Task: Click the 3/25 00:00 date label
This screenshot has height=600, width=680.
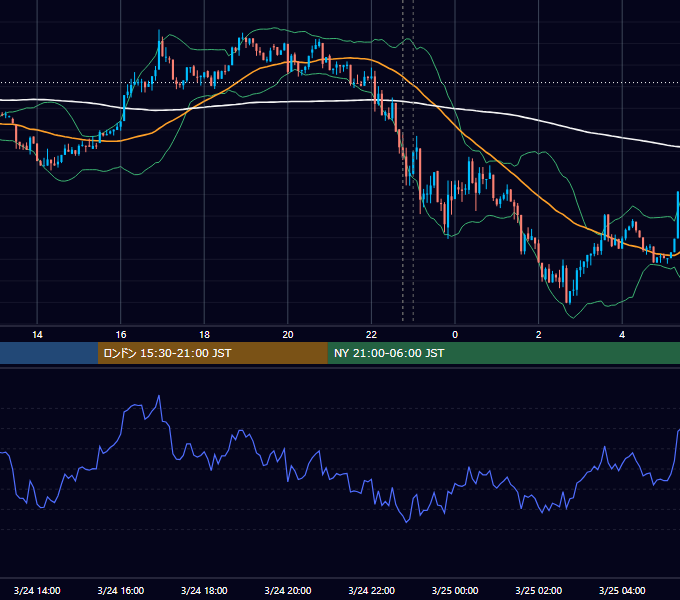Action: [x=455, y=590]
